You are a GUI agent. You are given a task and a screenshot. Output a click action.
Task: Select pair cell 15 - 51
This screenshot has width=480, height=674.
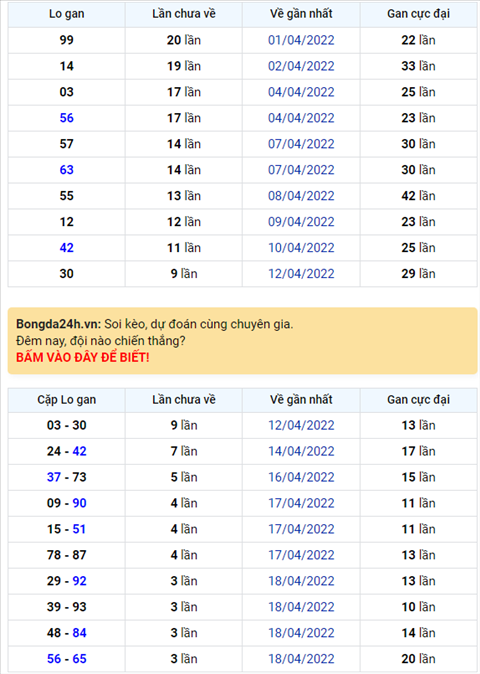(x=67, y=529)
